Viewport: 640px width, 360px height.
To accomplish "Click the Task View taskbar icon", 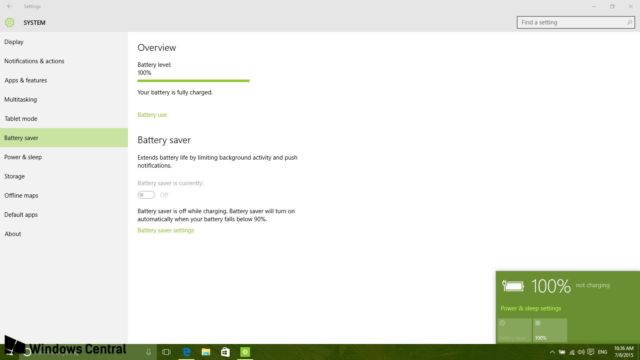I will pos(166,352).
